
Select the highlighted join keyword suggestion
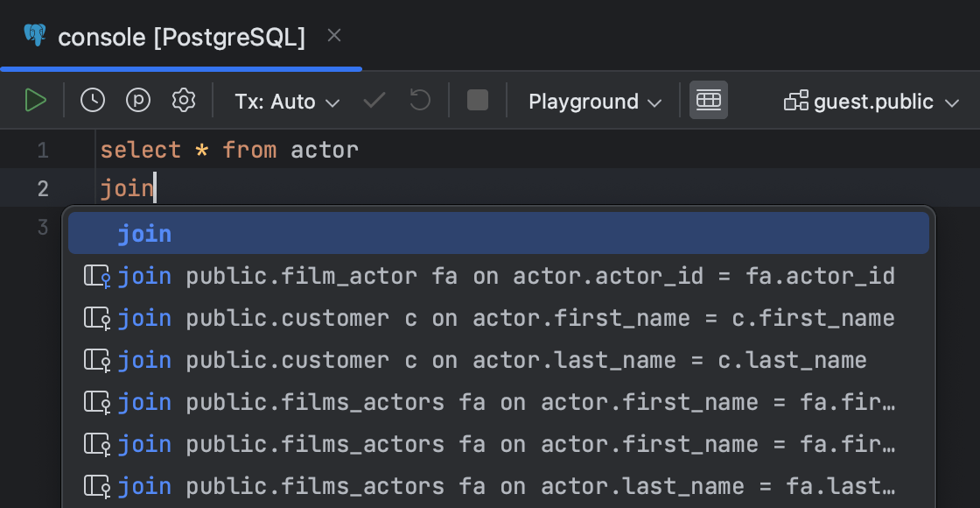tap(144, 233)
